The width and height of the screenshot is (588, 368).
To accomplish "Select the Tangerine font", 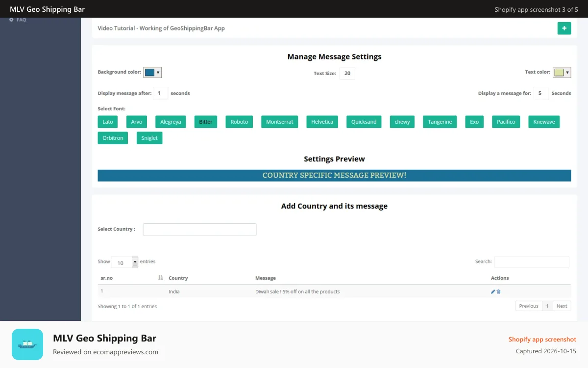I will coord(440,122).
